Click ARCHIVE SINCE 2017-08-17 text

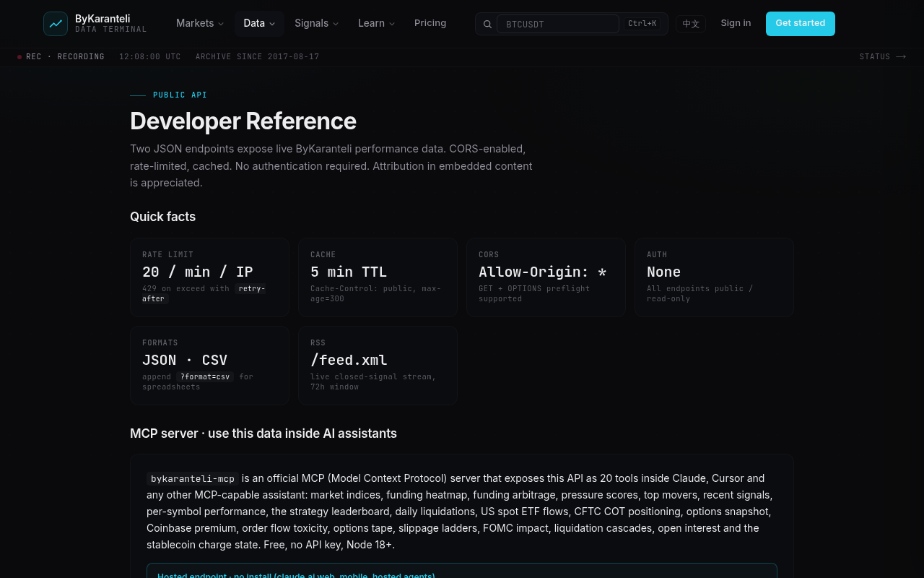(x=257, y=56)
